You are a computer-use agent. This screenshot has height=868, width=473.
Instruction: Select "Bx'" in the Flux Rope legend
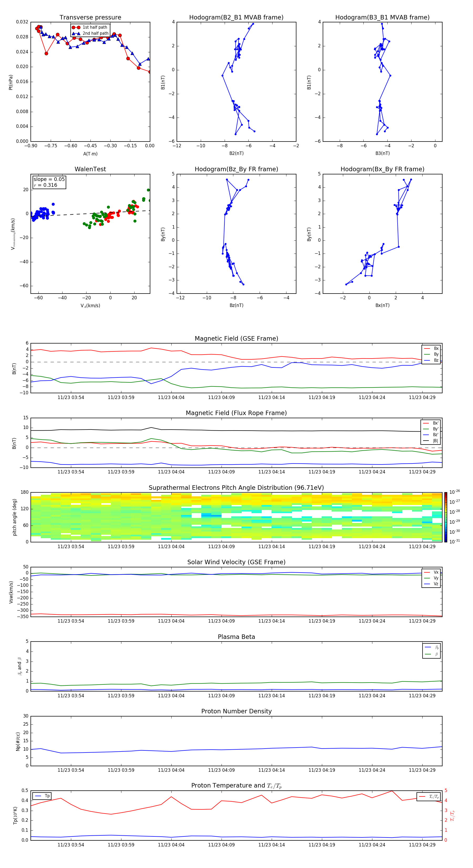pyautogui.click(x=431, y=423)
